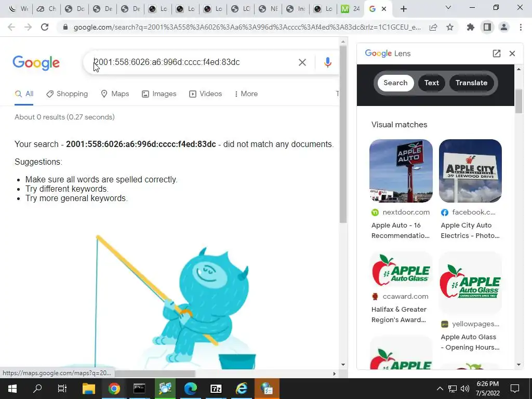Switch to the green M tab

(351, 9)
